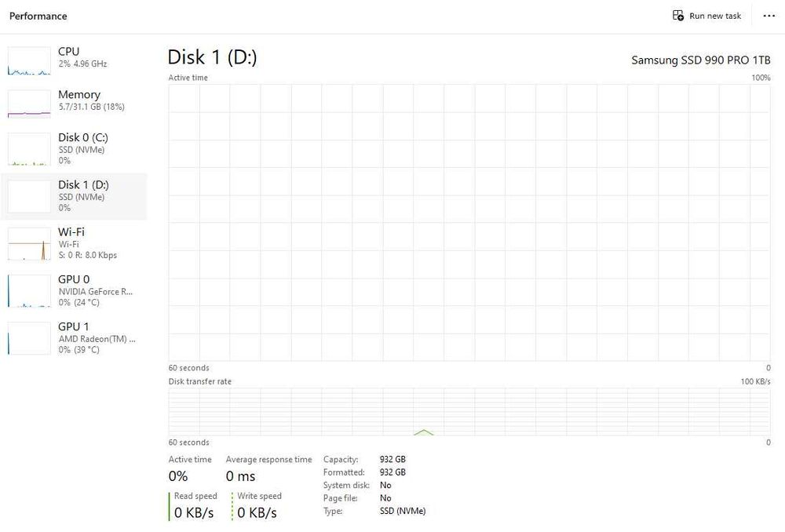Click the Write speed 0 KB/s value

257,513
